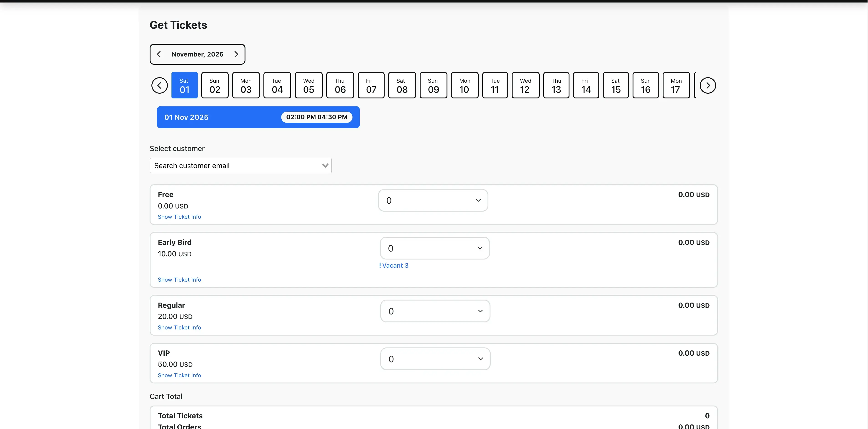
Task: Click the selected Sat 01 date tile
Action: click(x=184, y=85)
